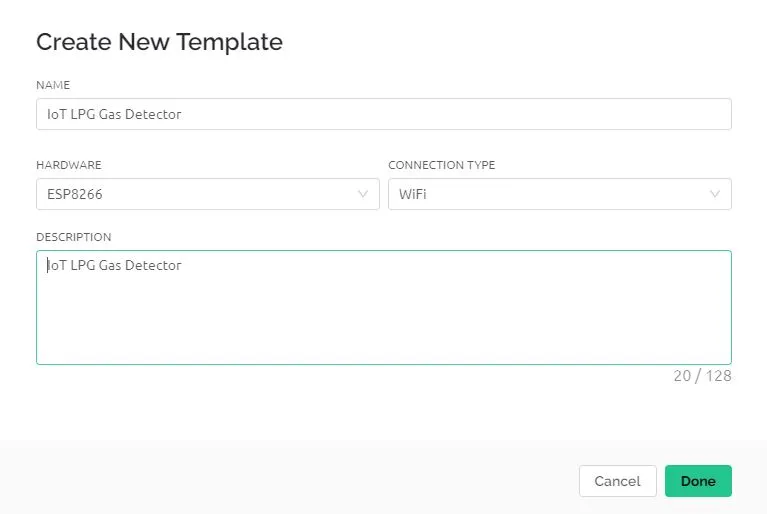
Task: Expand the Connection Type chevron arrow
Action: (x=715, y=194)
